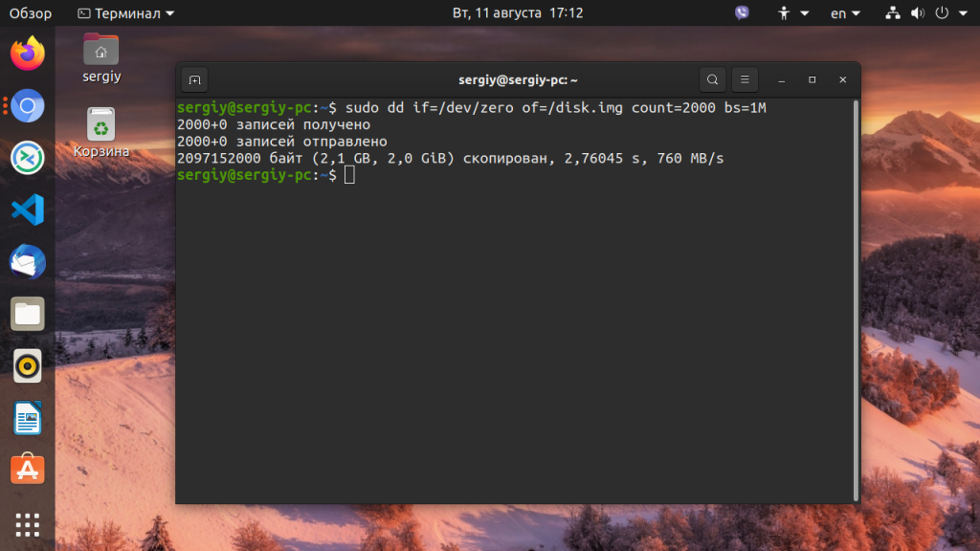This screenshot has width=980, height=551.
Task: Open the LibreOffice app from the dock
Action: (27, 418)
